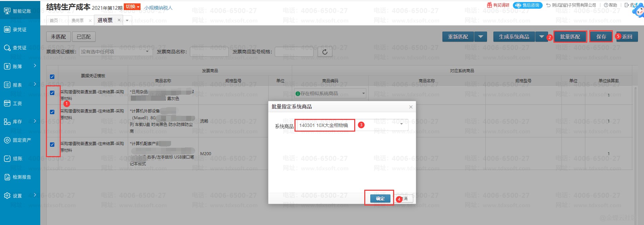644x225 pixels.
Task: Uncheck the 日用杂品 row checkbox
Action: tap(52, 93)
